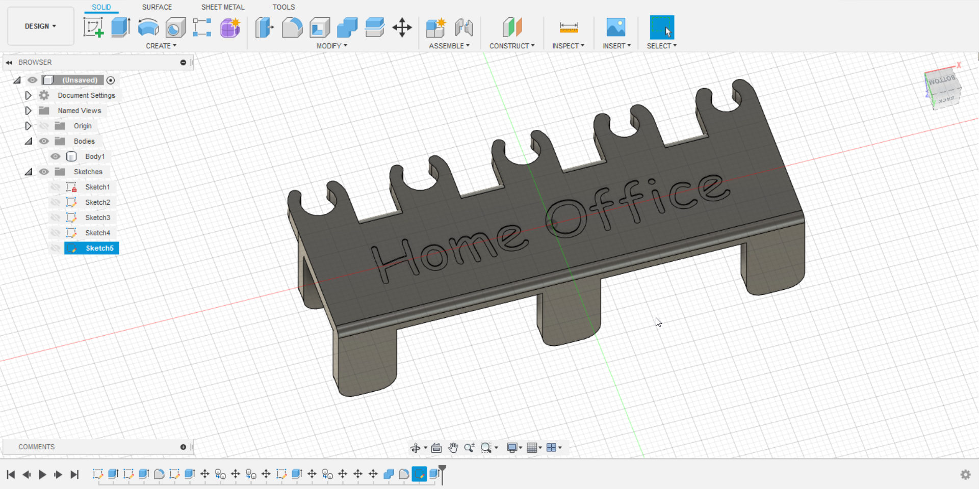The height and width of the screenshot is (489, 980).
Task: Show Sketch1 using its eye icon
Action: pos(56,187)
